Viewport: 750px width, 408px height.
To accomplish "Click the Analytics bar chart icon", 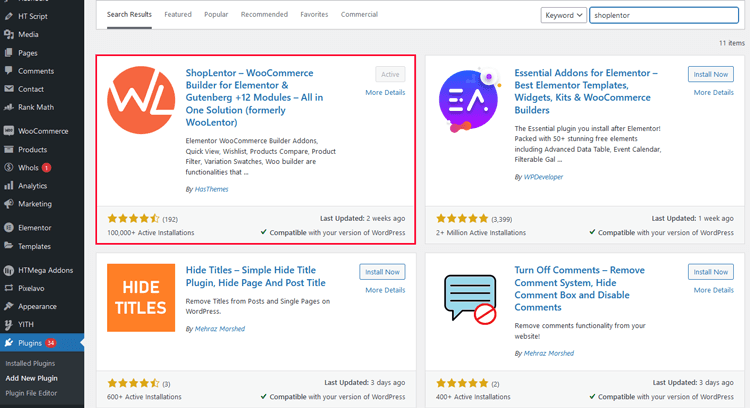I will pos(9,186).
